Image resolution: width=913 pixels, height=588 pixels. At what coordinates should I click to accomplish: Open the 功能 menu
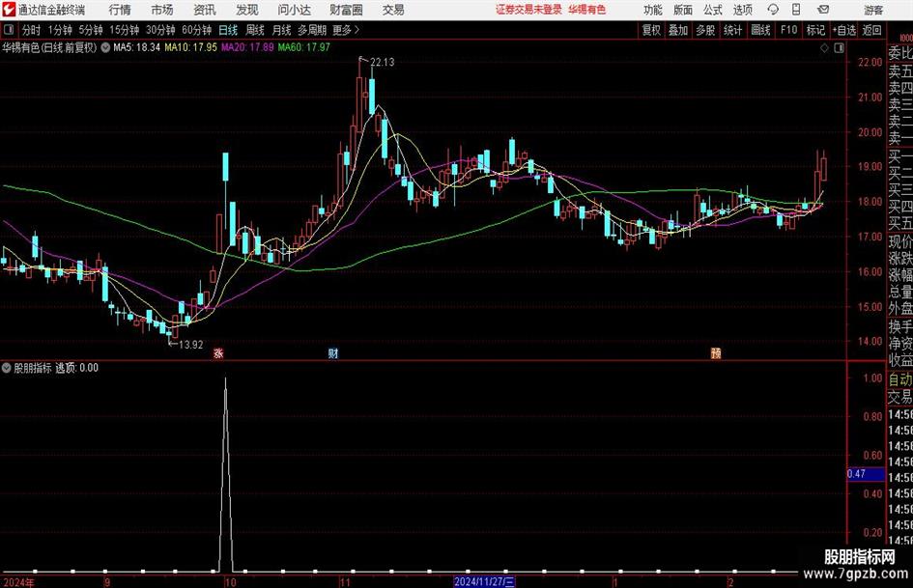(653, 10)
